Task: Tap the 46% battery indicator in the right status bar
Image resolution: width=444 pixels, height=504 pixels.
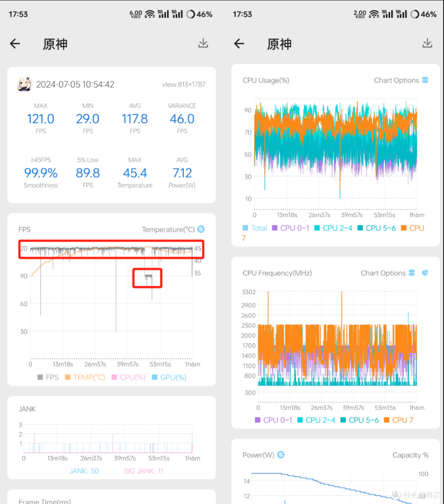Action: [423, 14]
